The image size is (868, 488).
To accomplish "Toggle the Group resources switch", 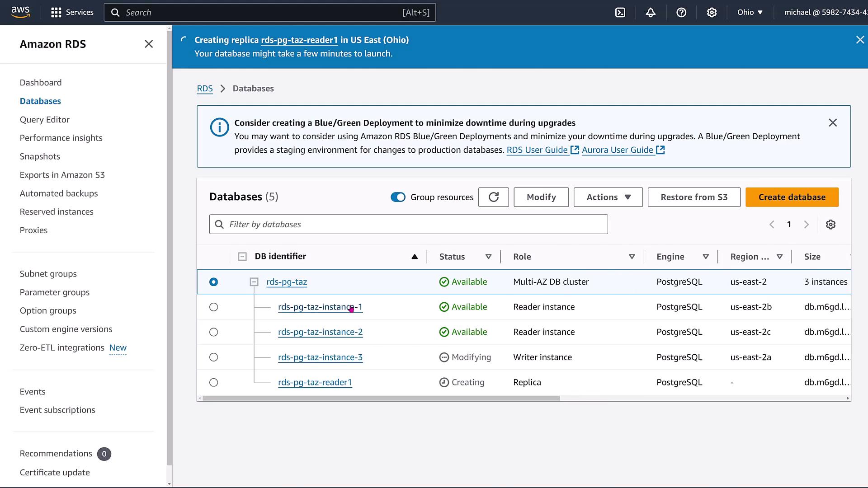I will 398,197.
